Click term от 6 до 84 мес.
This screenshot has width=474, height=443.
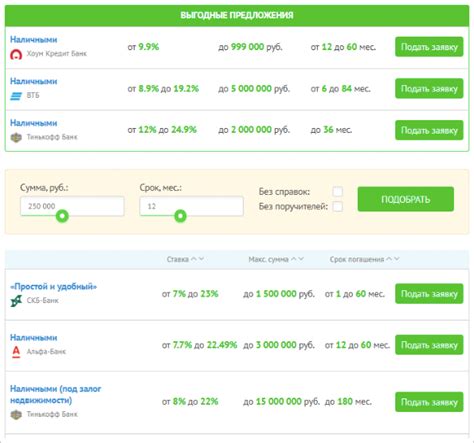click(x=340, y=89)
